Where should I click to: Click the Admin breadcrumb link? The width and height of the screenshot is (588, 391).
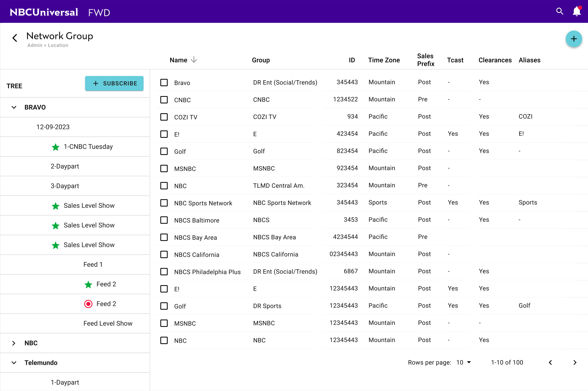coord(35,45)
